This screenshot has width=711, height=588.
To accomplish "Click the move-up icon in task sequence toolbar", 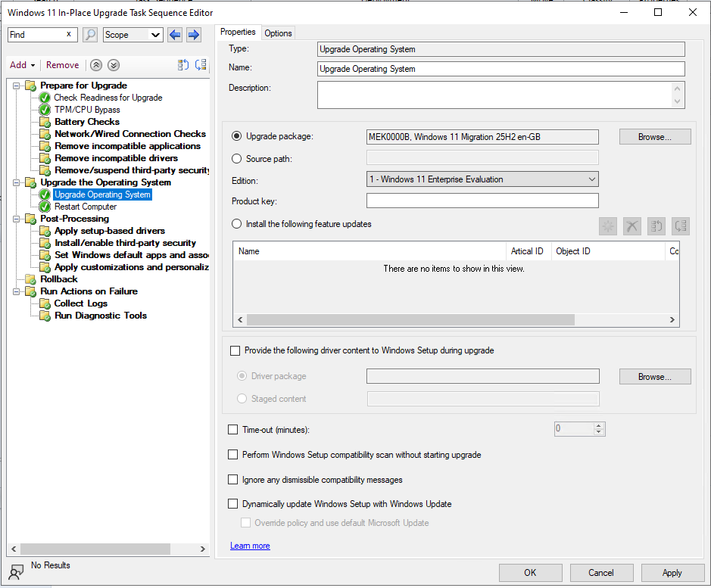I will pos(182,65).
